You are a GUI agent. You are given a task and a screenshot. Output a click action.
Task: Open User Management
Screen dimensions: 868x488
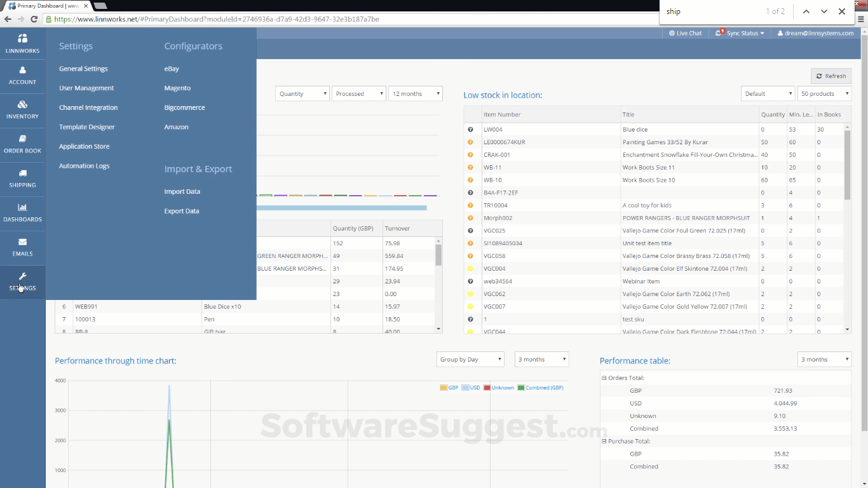(86, 88)
